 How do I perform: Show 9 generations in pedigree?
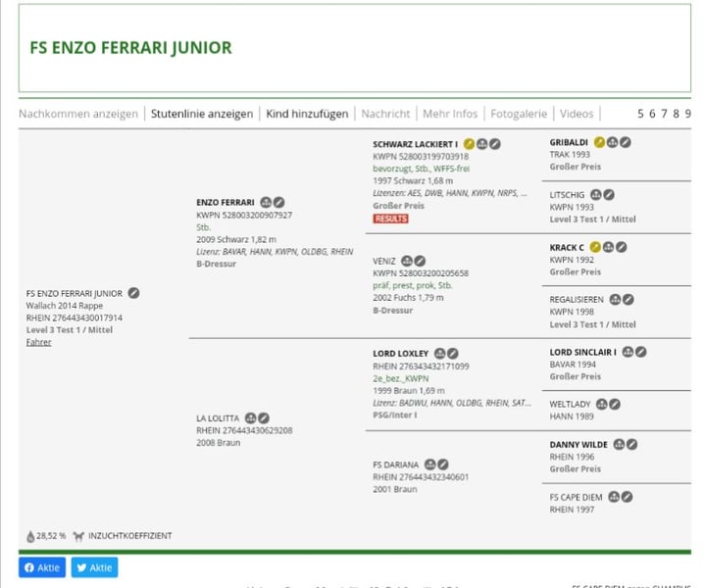point(688,114)
